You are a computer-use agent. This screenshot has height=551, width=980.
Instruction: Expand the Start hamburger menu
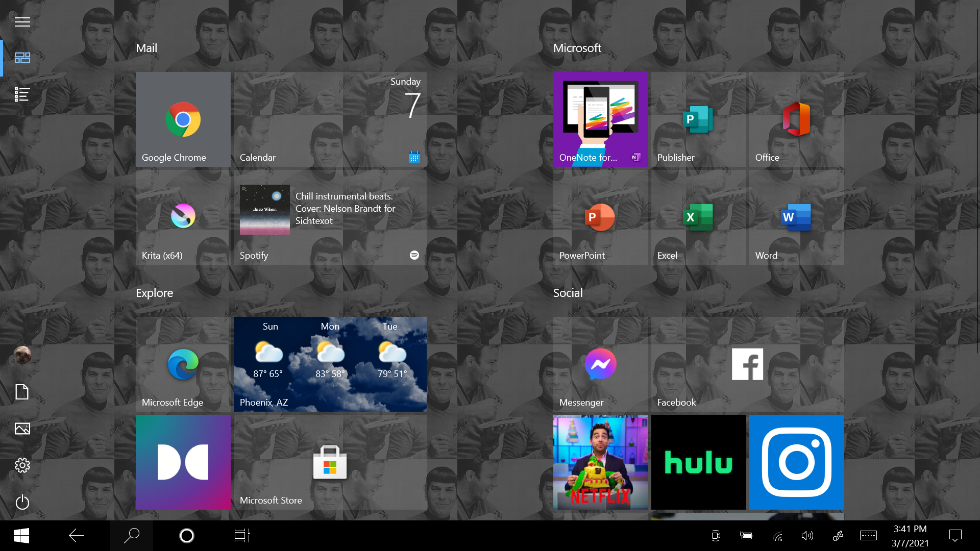click(22, 22)
